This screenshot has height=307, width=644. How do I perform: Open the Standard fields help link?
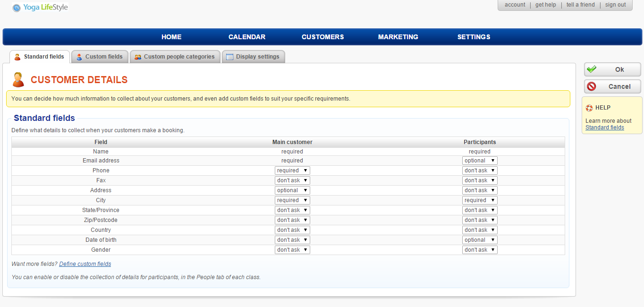[x=604, y=128]
